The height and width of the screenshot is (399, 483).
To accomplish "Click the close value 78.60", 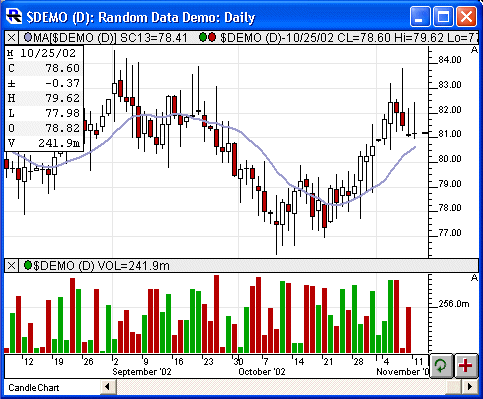I will point(63,68).
